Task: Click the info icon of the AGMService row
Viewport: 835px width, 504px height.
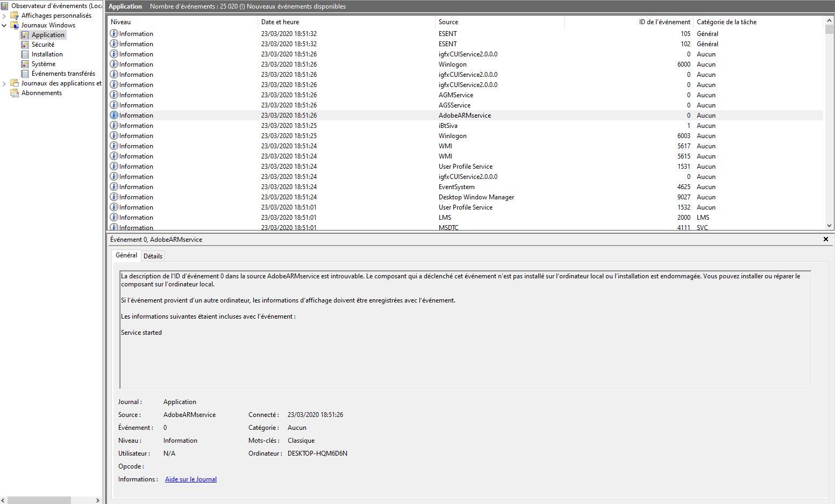Action: coord(114,95)
